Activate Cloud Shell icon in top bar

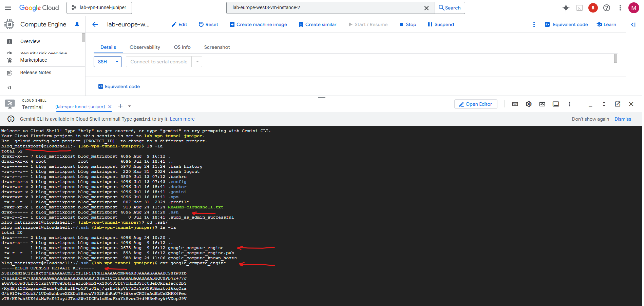pyautogui.click(x=580, y=8)
